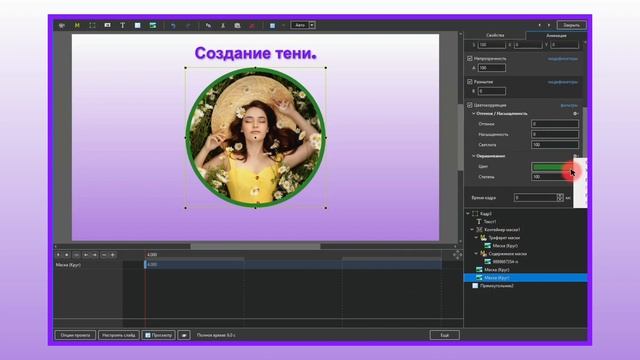This screenshot has width=640, height=360.
Task: Click the paste icon in the toolbar
Action: pyautogui.click(x=237, y=25)
